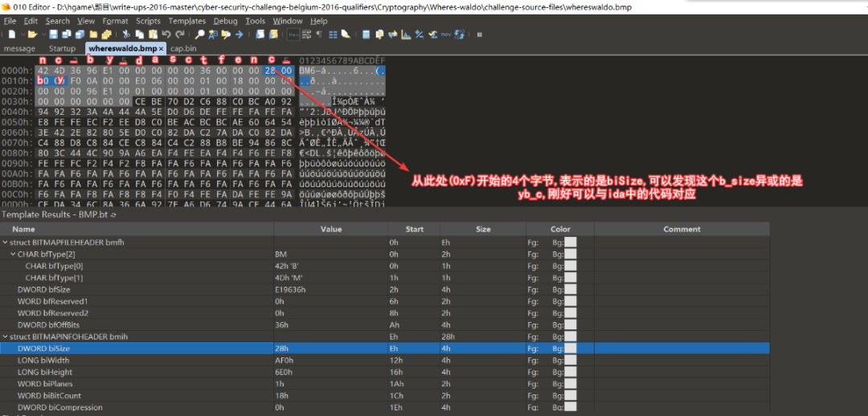Click the Cut scissors icon
Screen dimensions: 868x416
125,35
